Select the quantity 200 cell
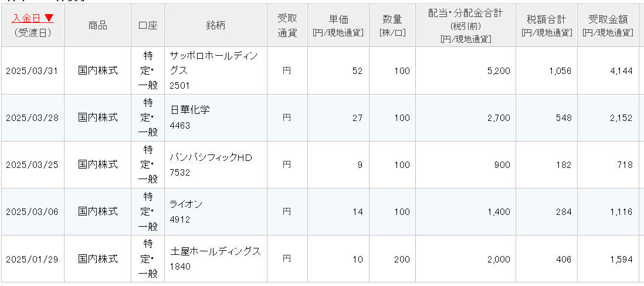This screenshot has width=644, height=286. click(402, 259)
